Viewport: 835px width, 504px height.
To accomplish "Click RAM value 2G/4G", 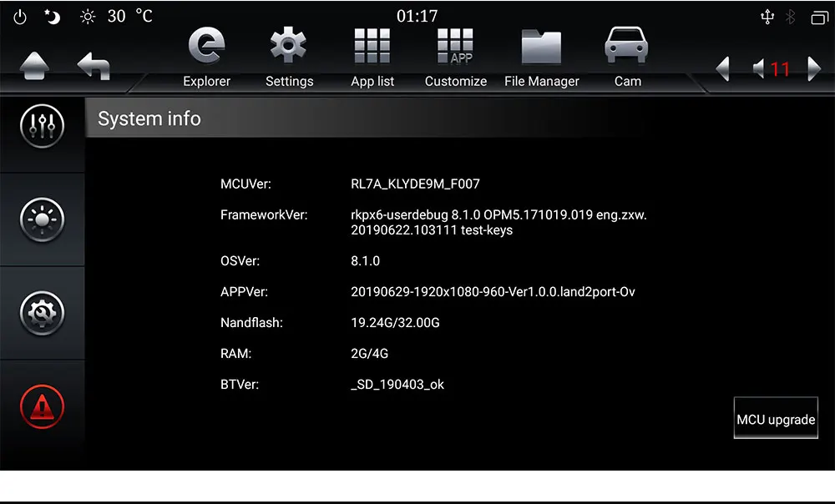I will pos(369,354).
